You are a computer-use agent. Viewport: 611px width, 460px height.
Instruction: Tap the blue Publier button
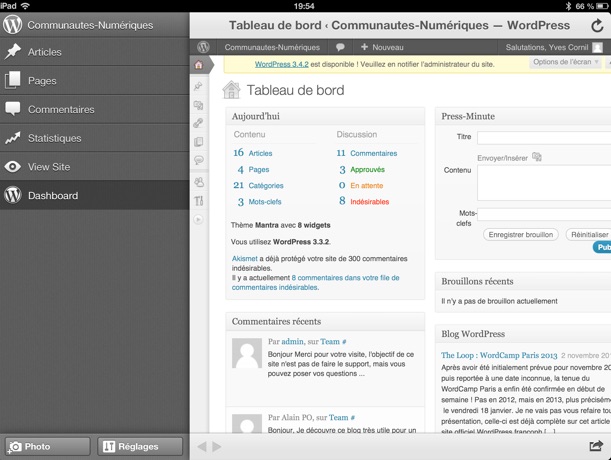pyautogui.click(x=602, y=247)
